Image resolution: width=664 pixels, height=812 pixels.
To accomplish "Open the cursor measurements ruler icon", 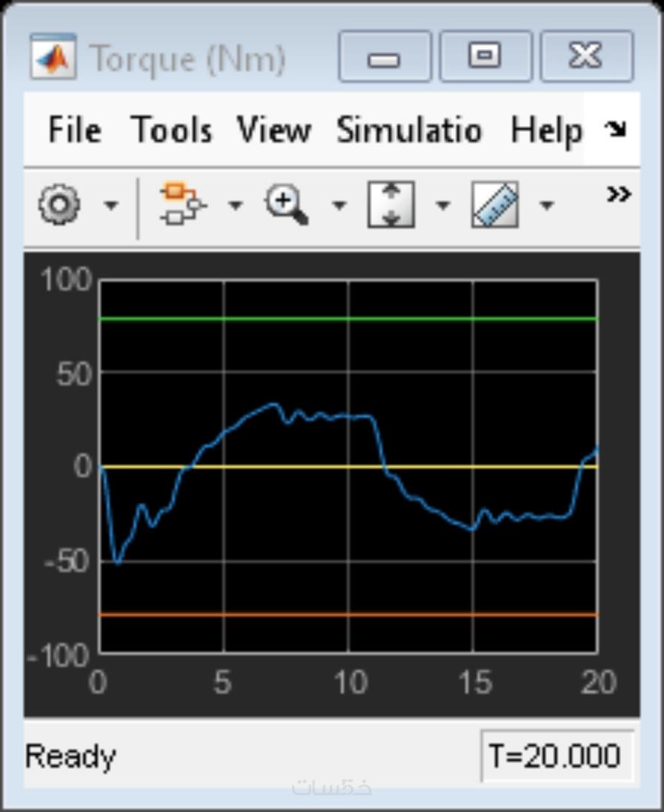I will click(495, 204).
